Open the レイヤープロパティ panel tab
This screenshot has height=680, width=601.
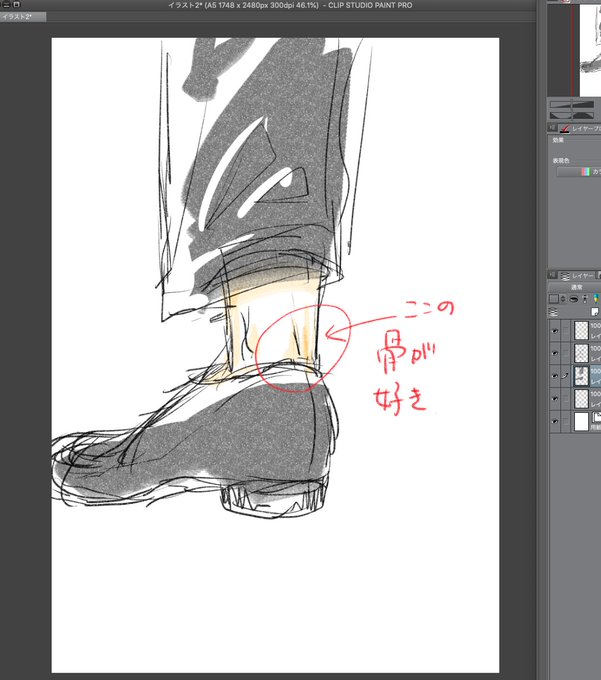579,128
